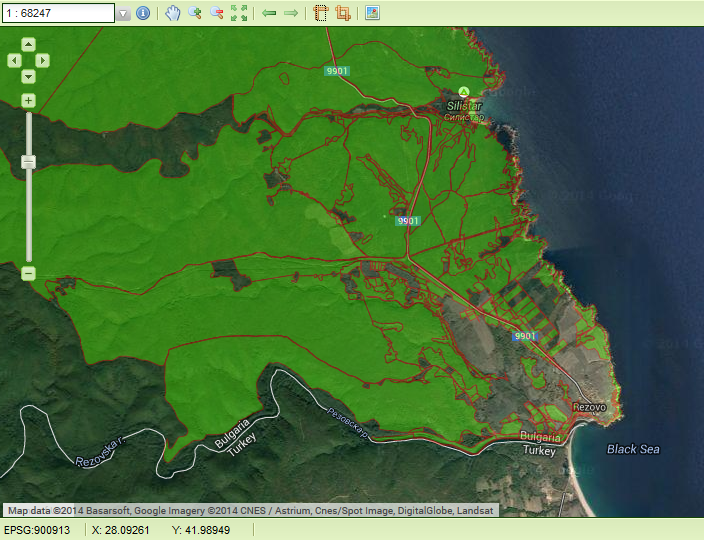
Task: Click the crop tool icon
Action: pyautogui.click(x=343, y=14)
